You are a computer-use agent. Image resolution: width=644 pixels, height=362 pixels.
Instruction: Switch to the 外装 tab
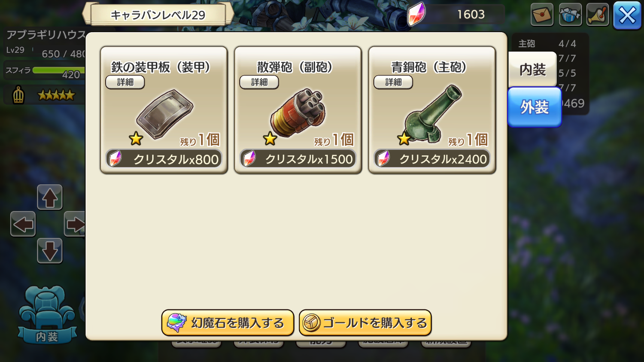535,107
